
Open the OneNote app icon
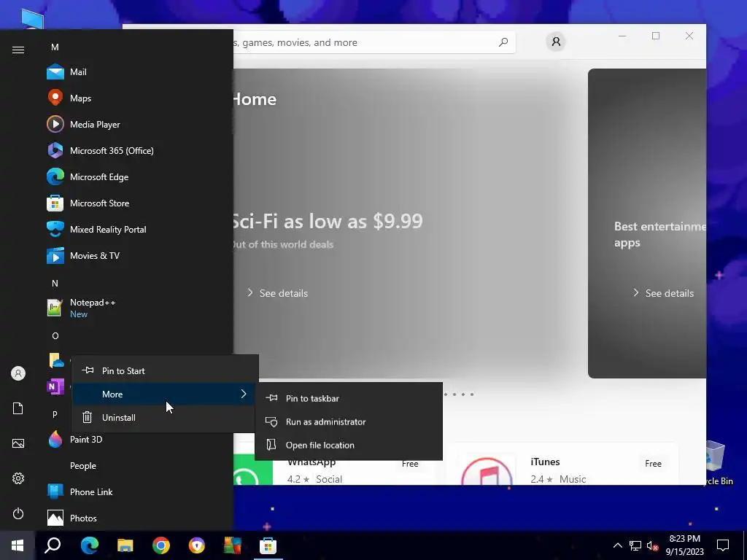point(55,386)
